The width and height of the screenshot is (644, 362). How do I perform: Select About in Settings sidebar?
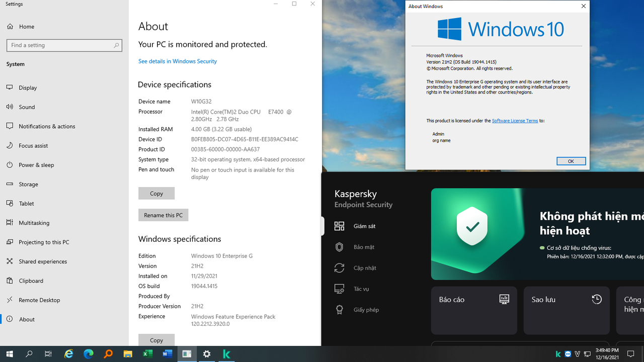[64, 319]
